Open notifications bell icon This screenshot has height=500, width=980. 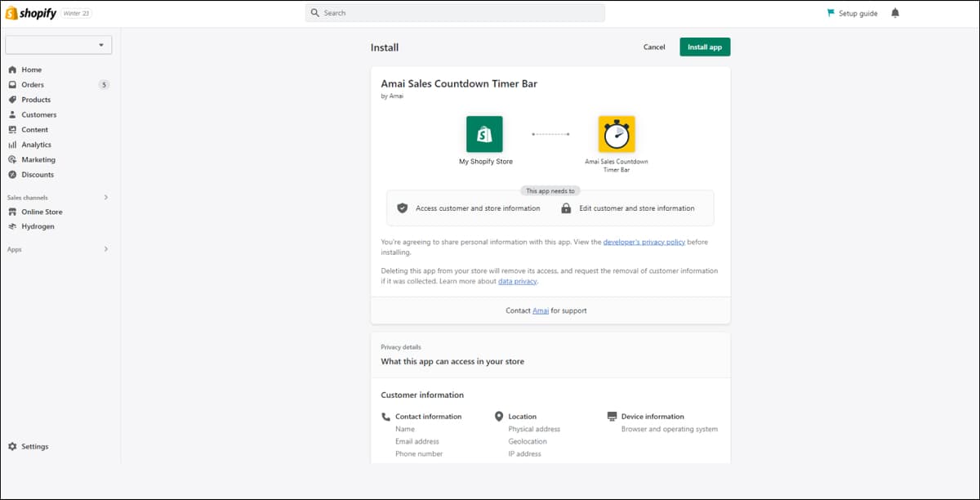[x=895, y=13]
